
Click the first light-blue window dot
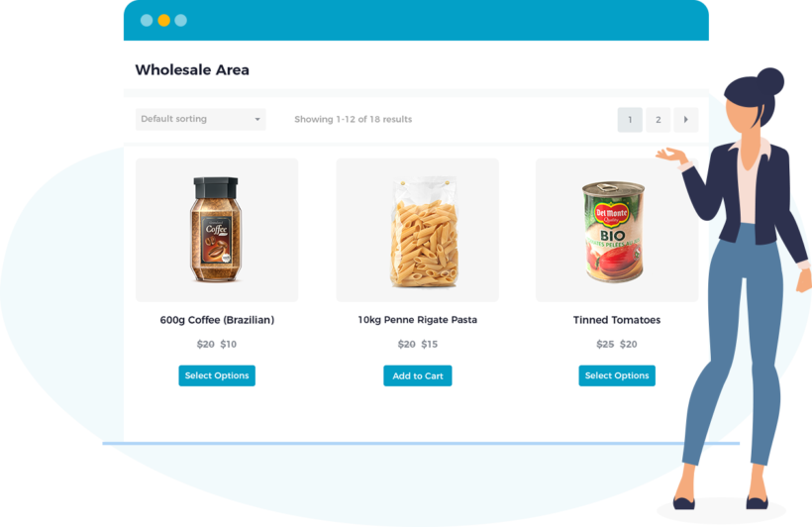coord(147,20)
